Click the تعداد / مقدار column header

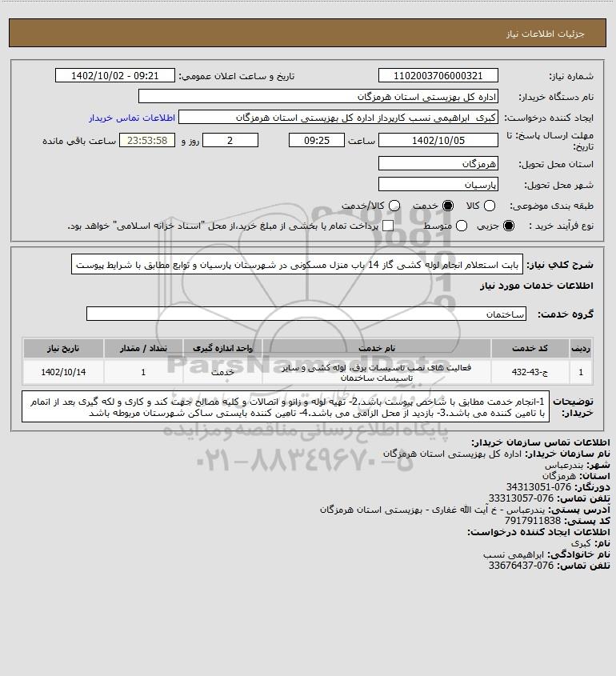click(x=143, y=348)
